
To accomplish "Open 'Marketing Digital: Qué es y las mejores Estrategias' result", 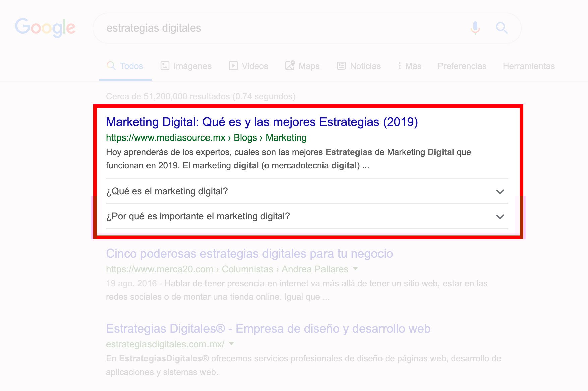I will (262, 122).
